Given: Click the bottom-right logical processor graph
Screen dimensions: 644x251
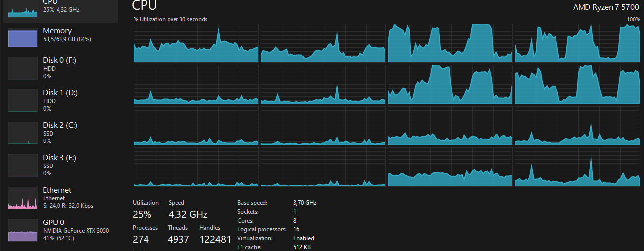Looking at the screenshot, I should [x=577, y=167].
